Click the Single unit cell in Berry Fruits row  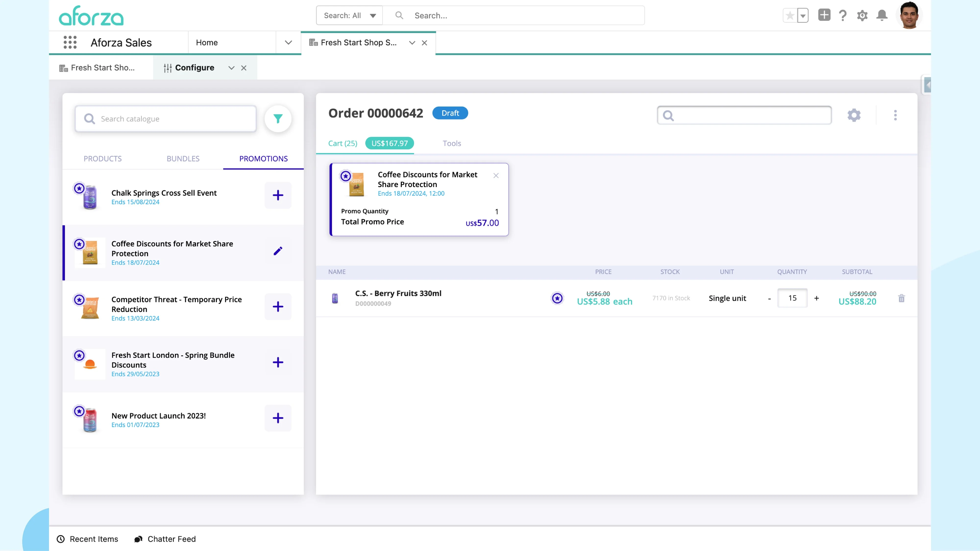(x=727, y=299)
